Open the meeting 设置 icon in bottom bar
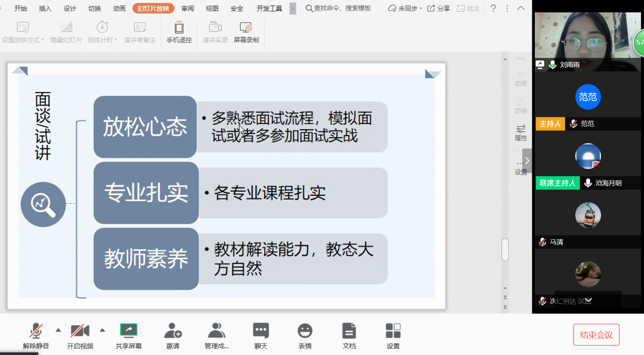Screen dimensions: 644x355 pos(393,331)
